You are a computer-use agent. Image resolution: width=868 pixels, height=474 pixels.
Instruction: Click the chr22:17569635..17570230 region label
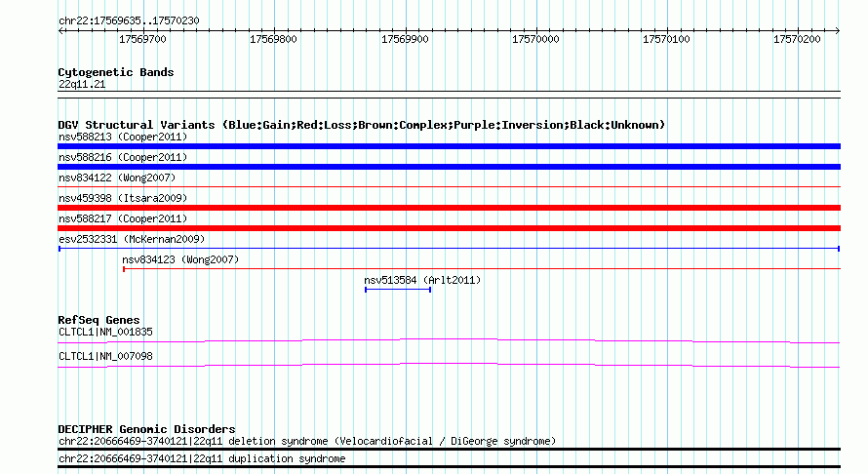(129, 20)
